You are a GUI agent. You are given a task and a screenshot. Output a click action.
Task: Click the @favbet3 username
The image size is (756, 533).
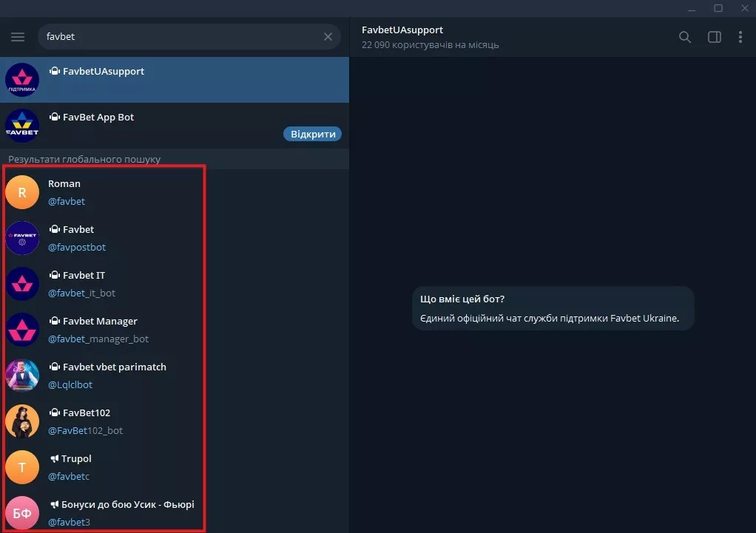pos(69,522)
